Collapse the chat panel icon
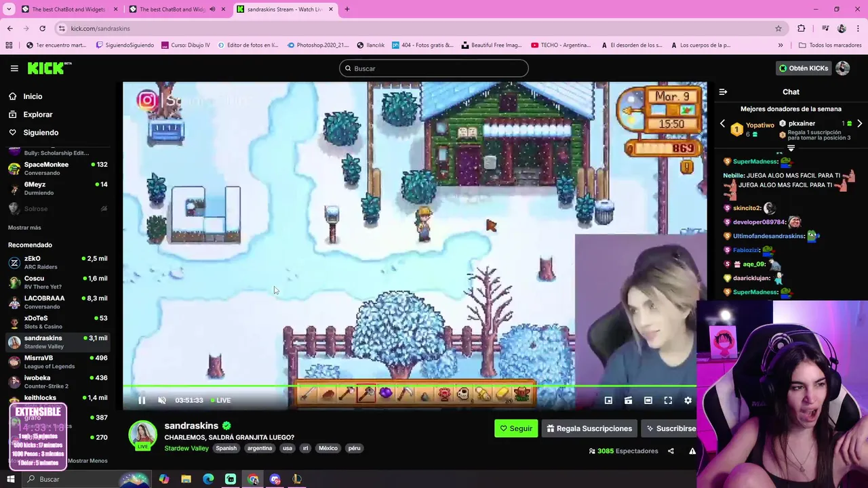 (x=723, y=91)
